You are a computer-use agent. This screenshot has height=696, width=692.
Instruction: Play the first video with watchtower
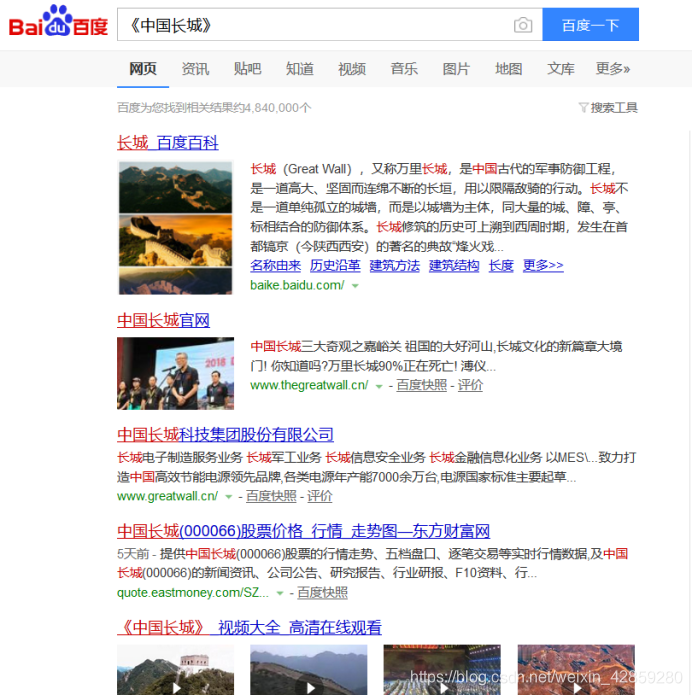coord(175,670)
